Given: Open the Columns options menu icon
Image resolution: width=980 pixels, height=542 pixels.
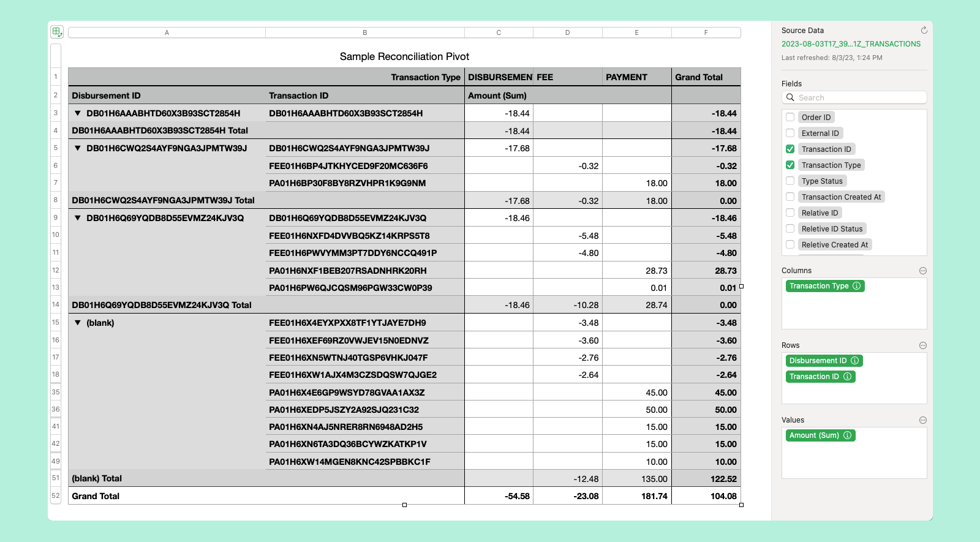Looking at the screenshot, I should point(923,271).
